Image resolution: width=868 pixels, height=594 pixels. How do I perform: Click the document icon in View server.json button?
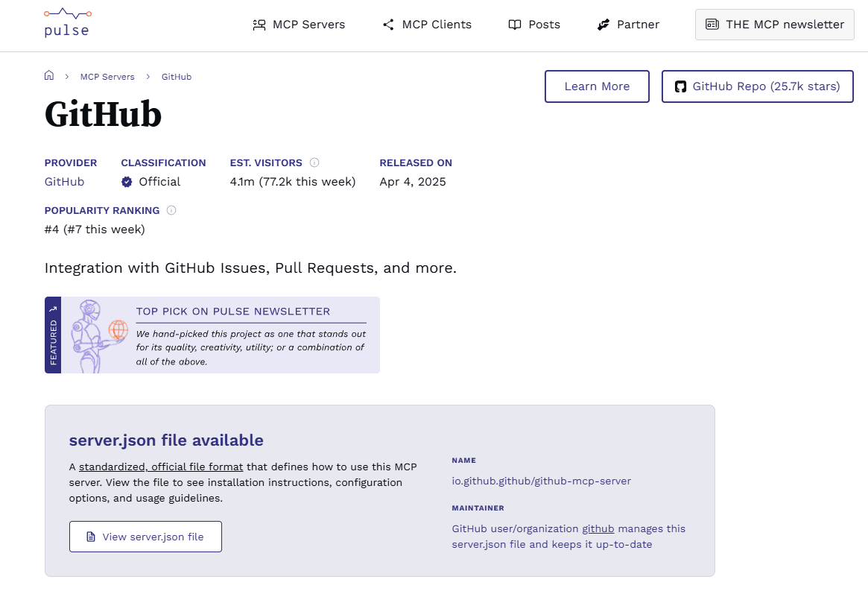(x=89, y=536)
